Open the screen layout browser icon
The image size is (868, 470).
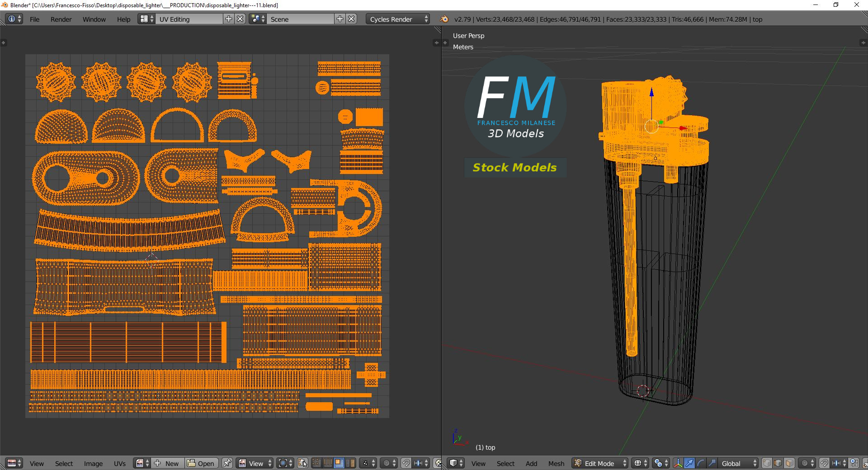(x=146, y=19)
